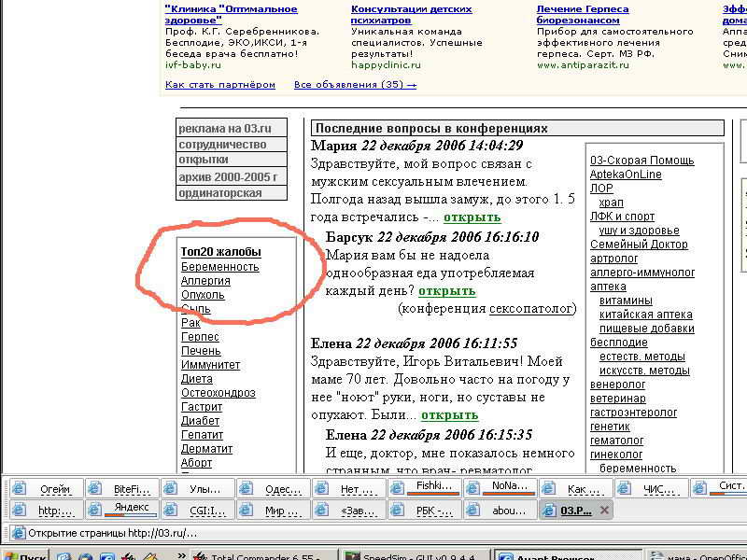Click 'открыть' link under Мария's question

[472, 217]
